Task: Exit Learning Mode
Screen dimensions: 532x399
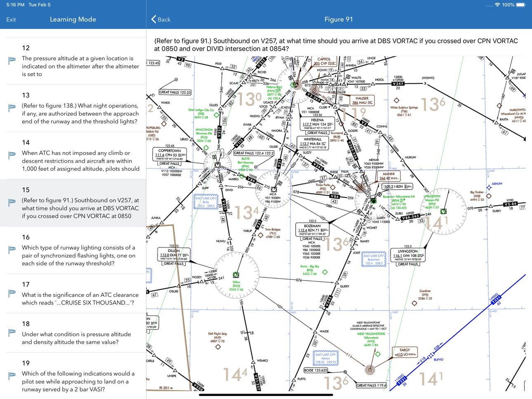Action: click(11, 19)
